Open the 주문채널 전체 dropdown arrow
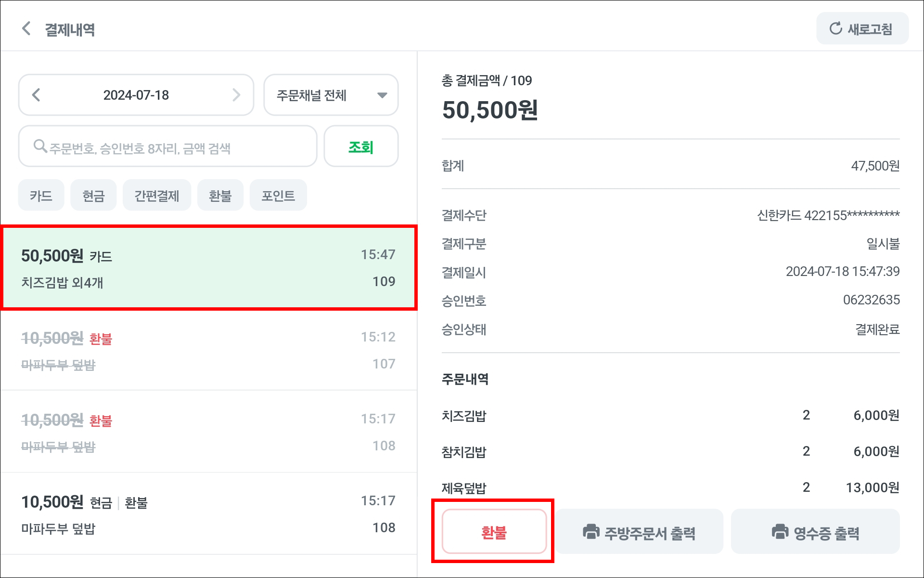Image resolution: width=924 pixels, height=578 pixels. (382, 95)
